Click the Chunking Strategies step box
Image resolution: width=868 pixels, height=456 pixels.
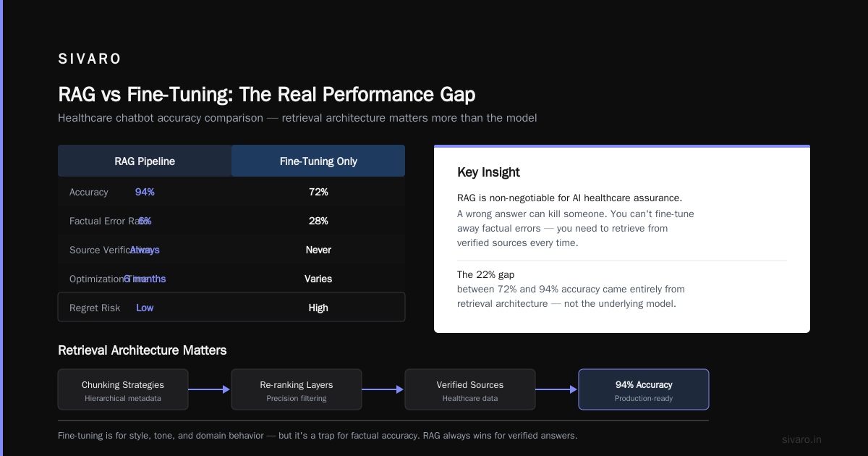(123, 389)
